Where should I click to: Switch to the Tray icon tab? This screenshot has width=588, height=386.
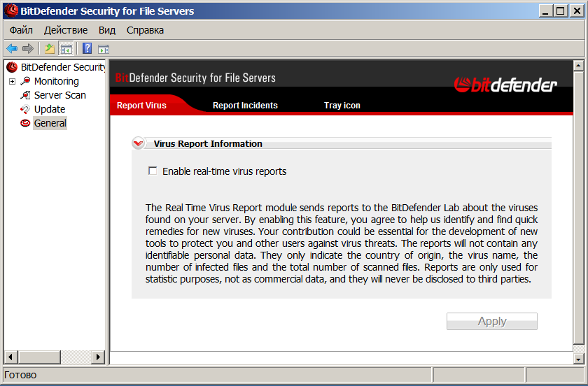click(x=342, y=106)
